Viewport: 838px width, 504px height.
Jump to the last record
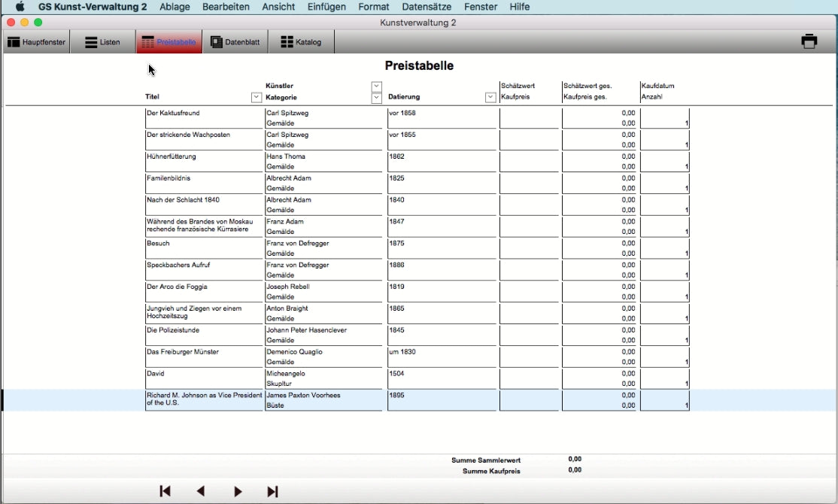tap(272, 491)
